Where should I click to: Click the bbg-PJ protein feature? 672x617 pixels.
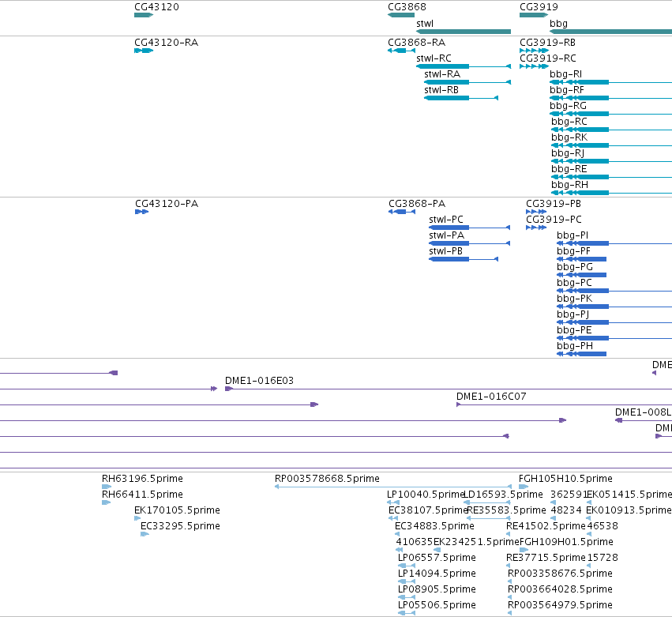614,322
